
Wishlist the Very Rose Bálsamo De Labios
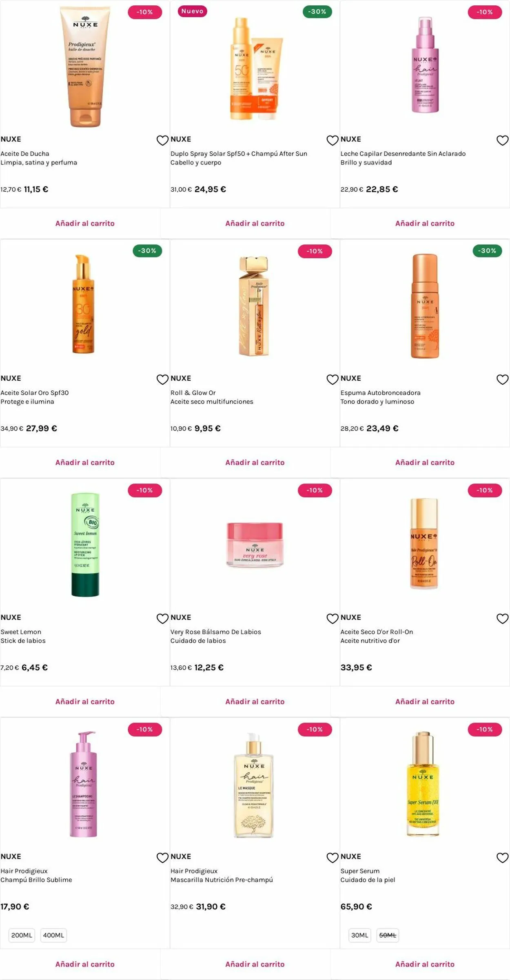coord(333,619)
